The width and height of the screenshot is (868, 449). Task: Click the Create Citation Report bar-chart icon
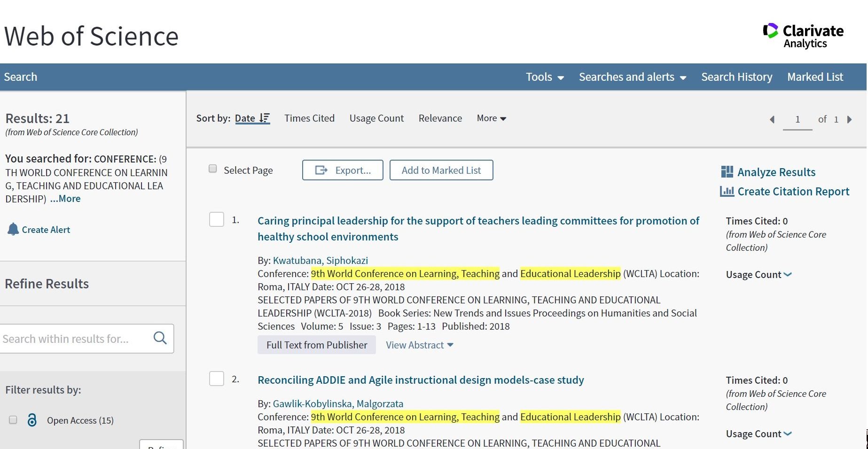[727, 191]
